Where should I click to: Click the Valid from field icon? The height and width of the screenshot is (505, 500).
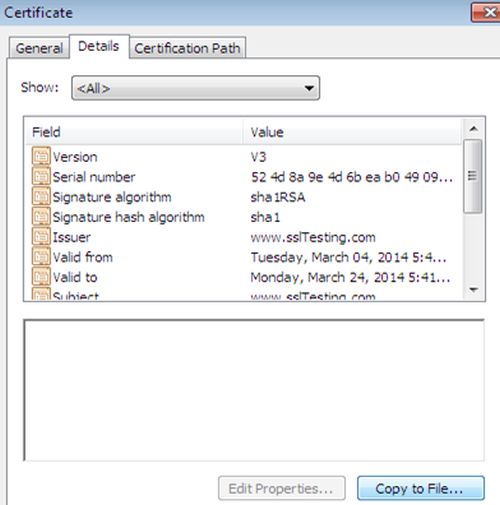point(41,256)
